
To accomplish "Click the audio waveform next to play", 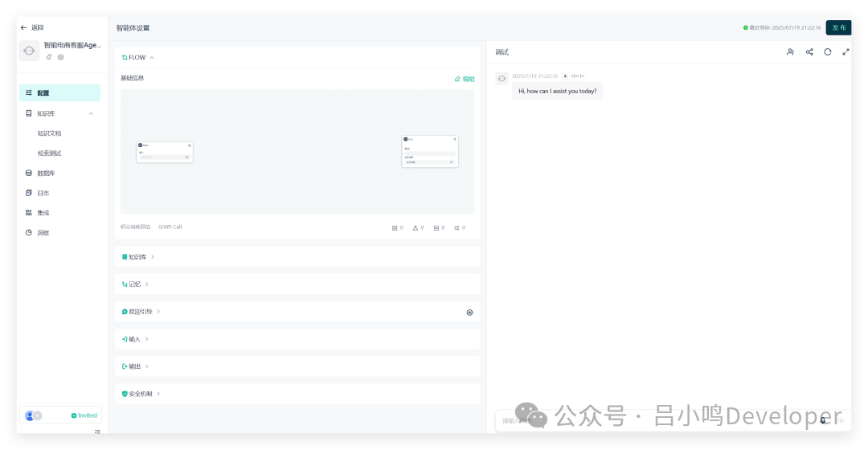I will tap(577, 76).
